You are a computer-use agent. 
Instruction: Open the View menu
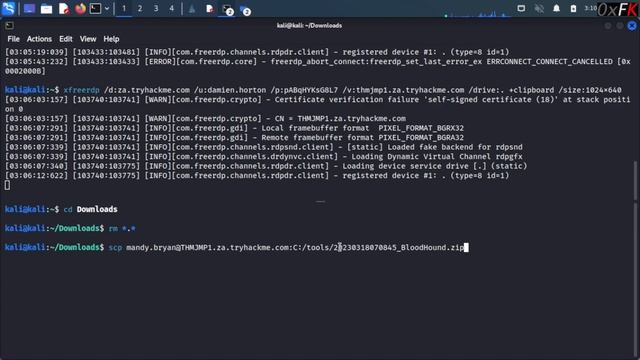(88, 39)
